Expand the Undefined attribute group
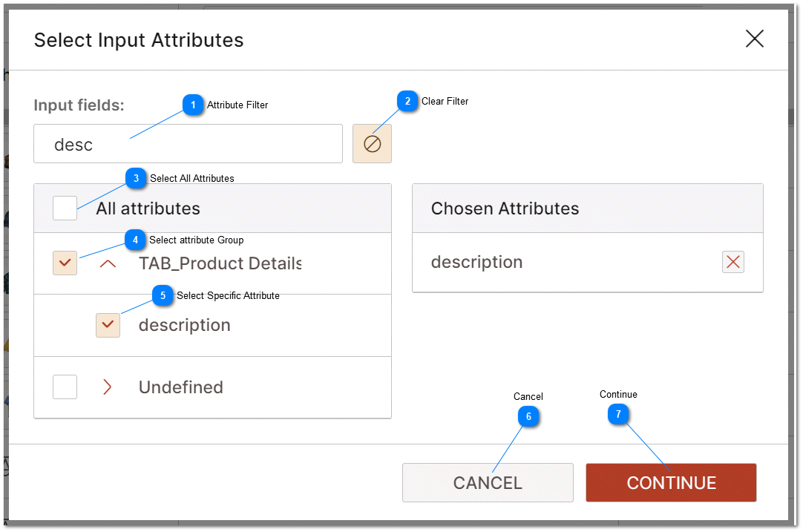The image size is (803, 532). (x=108, y=387)
